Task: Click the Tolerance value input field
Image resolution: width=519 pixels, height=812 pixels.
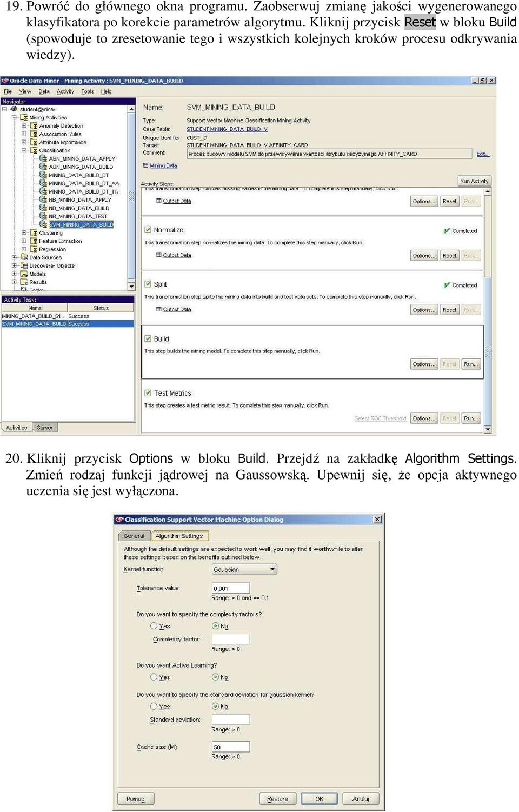Action: [x=231, y=588]
